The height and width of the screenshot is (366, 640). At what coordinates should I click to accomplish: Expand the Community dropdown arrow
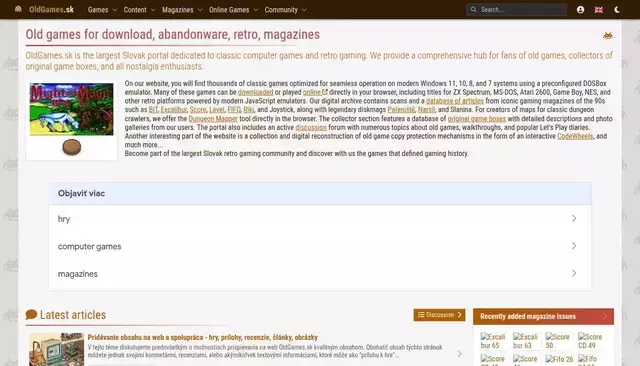304,10
